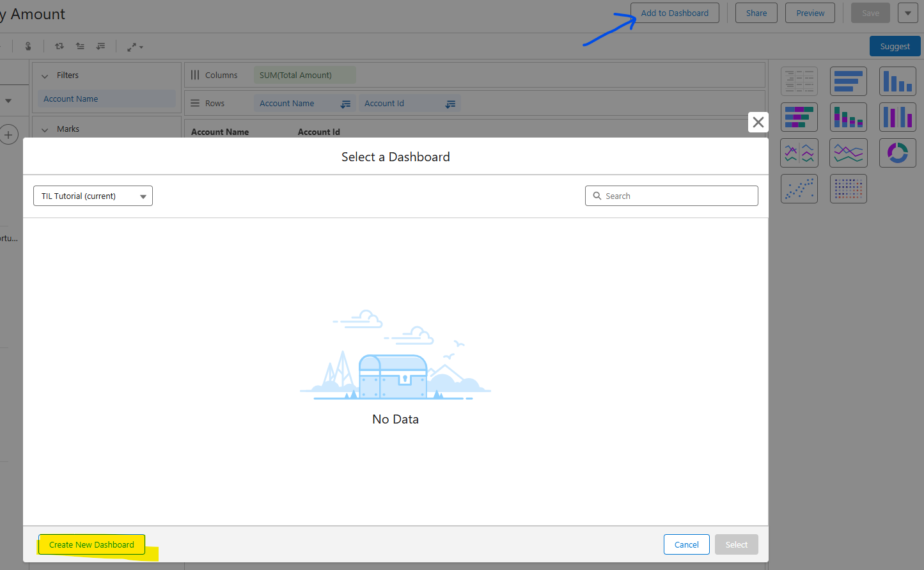Click the sort ascending toolbar icon

tap(80, 46)
